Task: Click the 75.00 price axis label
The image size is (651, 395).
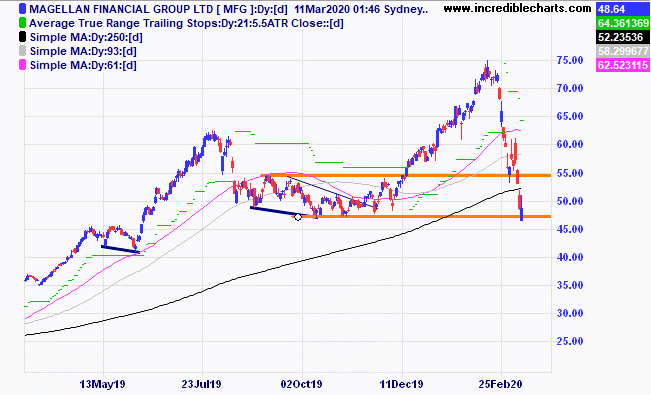Action: (x=570, y=60)
